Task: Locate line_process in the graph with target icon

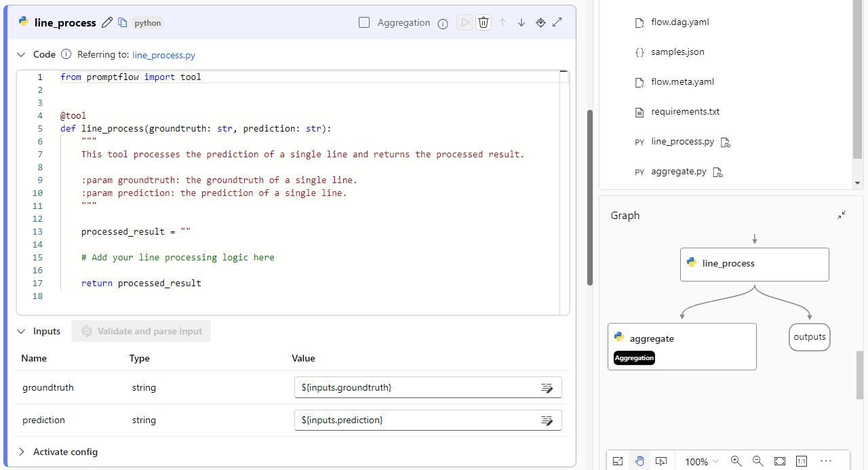Action: pyautogui.click(x=540, y=22)
